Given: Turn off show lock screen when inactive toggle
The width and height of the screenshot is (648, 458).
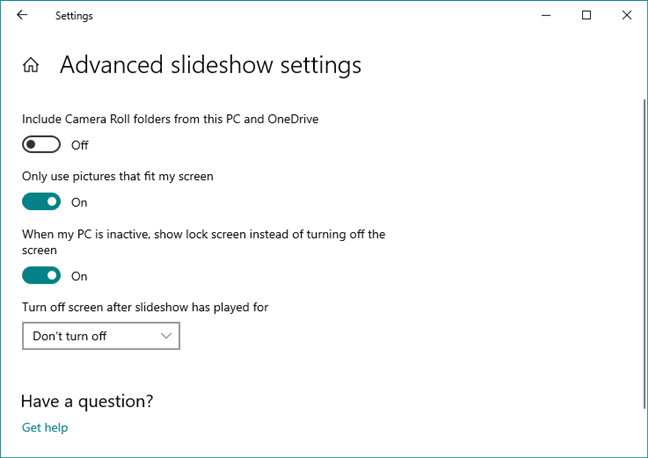Looking at the screenshot, I should pos(41,276).
